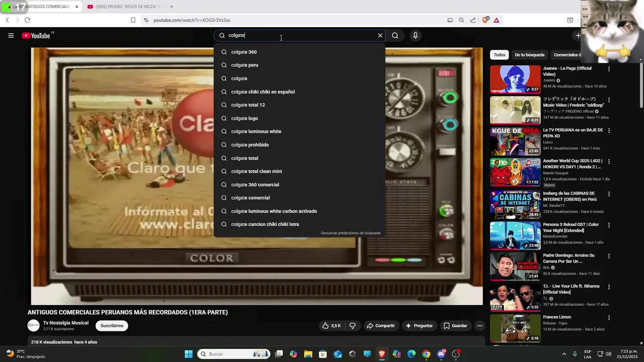Submit the search using the magnifier button
The image size is (644, 362).
point(395,36)
